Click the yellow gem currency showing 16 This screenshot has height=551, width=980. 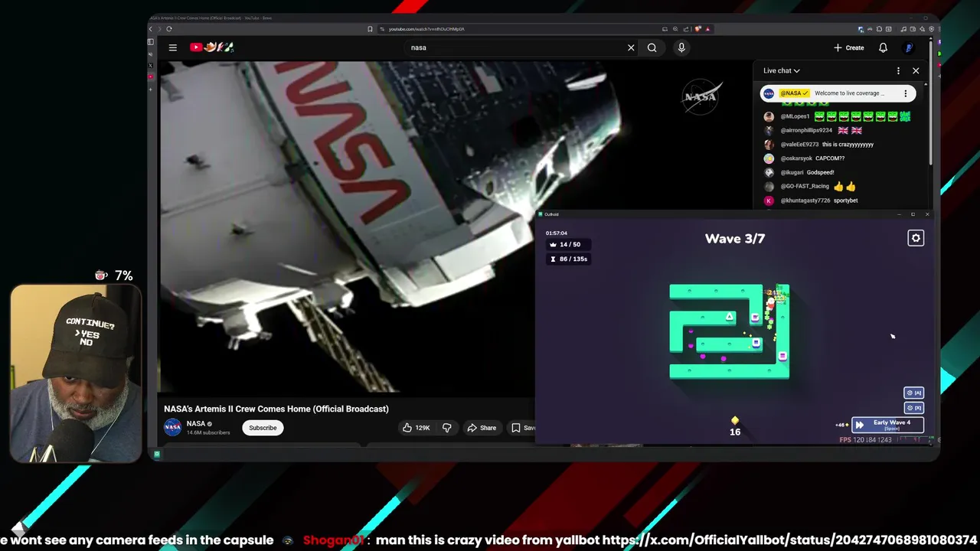[735, 426]
